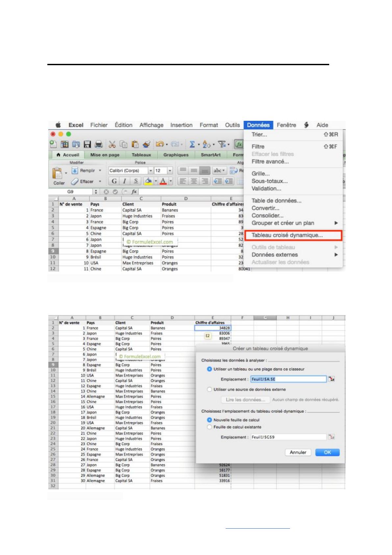Click the Effacer eraser icon
Image resolution: width=392 pixels, height=555 pixels.
(x=75, y=181)
